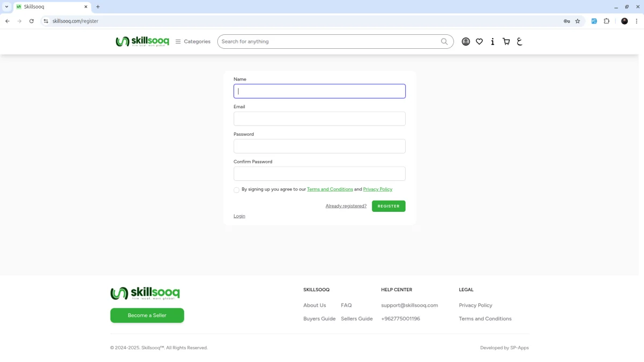Open the saved passwords key icon
Screen dimensions: 644x362
pos(567,21)
